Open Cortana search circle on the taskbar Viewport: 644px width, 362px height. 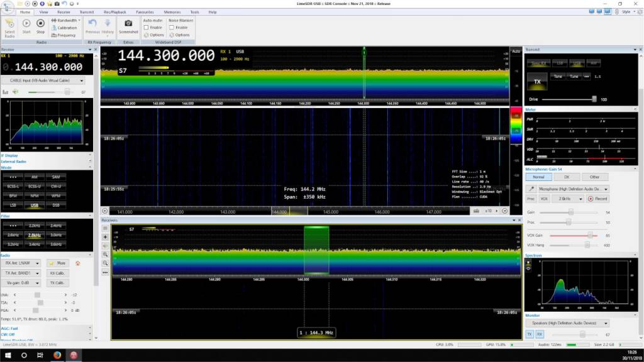point(24,355)
